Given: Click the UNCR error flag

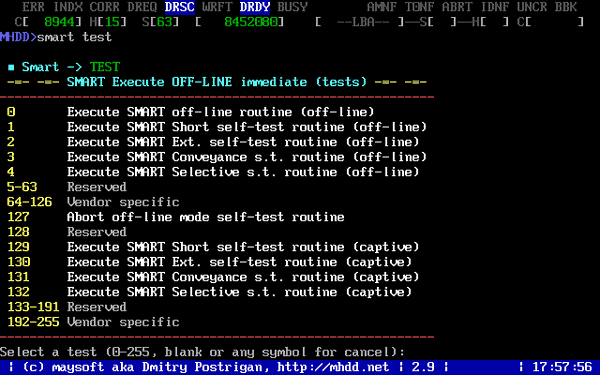Looking at the screenshot, I should [x=532, y=7].
